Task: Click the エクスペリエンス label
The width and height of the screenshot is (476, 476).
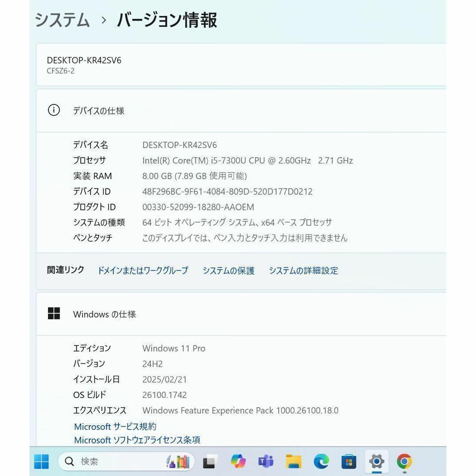Action: (100, 410)
